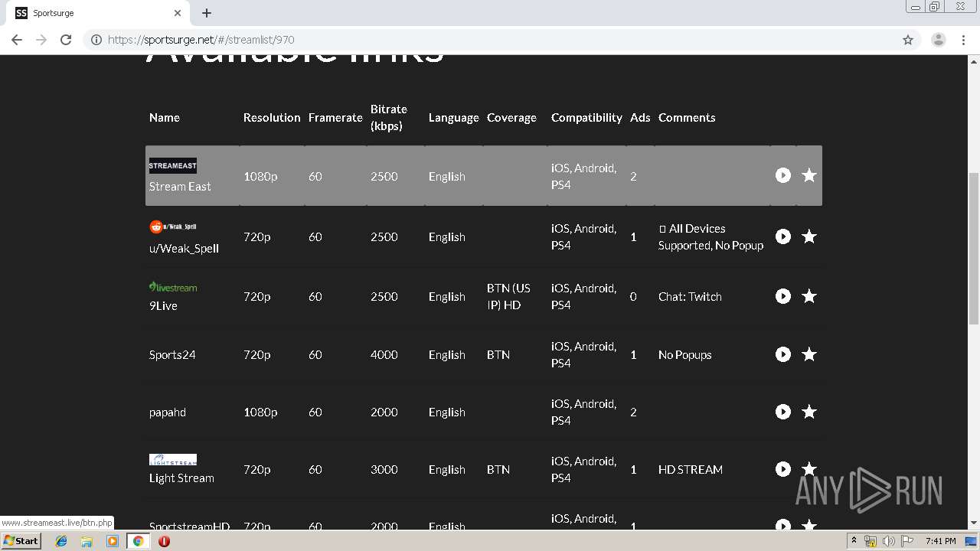The width and height of the screenshot is (980, 551).
Task: Click the Framerate column header
Action: (x=335, y=117)
